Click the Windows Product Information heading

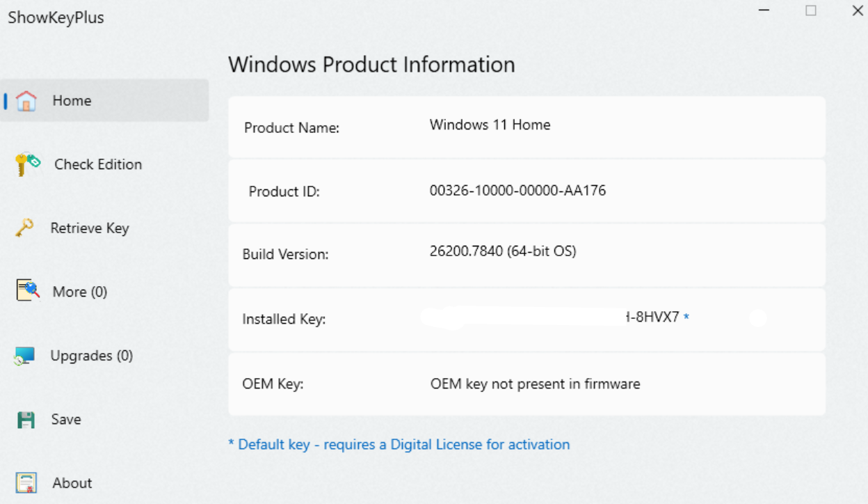click(x=372, y=64)
